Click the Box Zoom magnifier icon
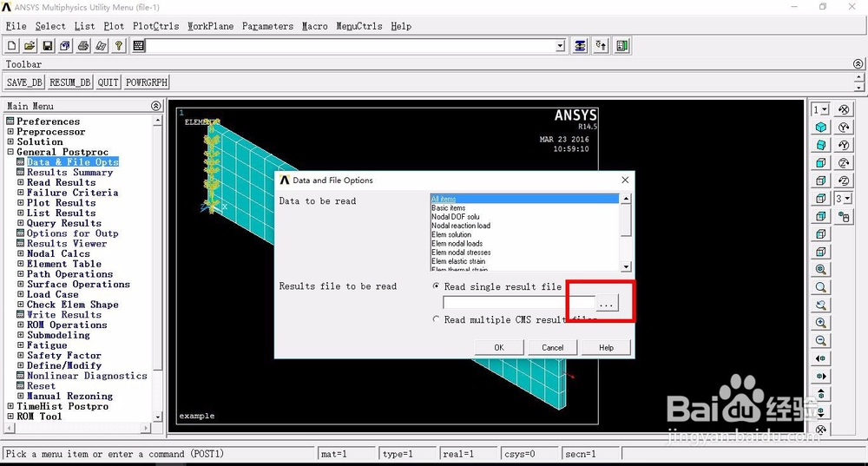This screenshot has height=466, width=868. click(x=821, y=287)
